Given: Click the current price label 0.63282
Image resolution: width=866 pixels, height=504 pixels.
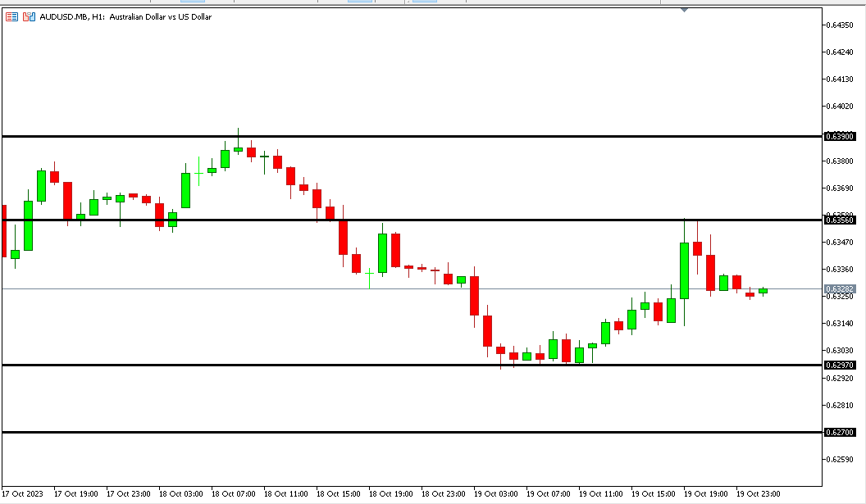Looking at the screenshot, I should [x=839, y=288].
